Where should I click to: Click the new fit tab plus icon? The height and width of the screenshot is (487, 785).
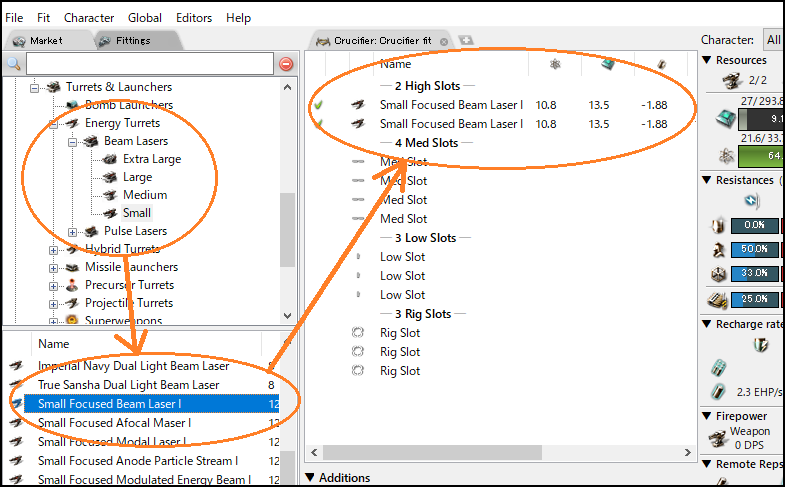point(466,41)
